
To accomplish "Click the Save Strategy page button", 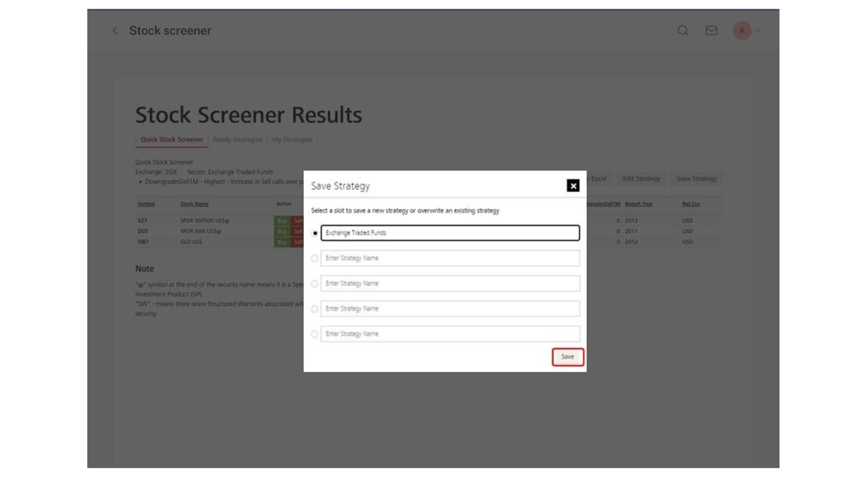I will coord(696,179).
